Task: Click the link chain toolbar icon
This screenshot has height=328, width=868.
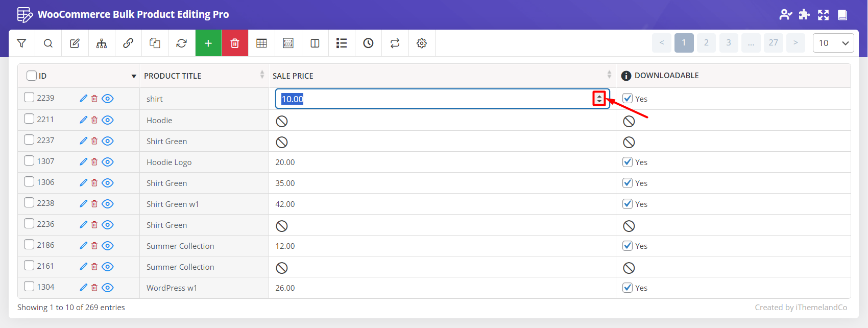Action: (x=128, y=43)
